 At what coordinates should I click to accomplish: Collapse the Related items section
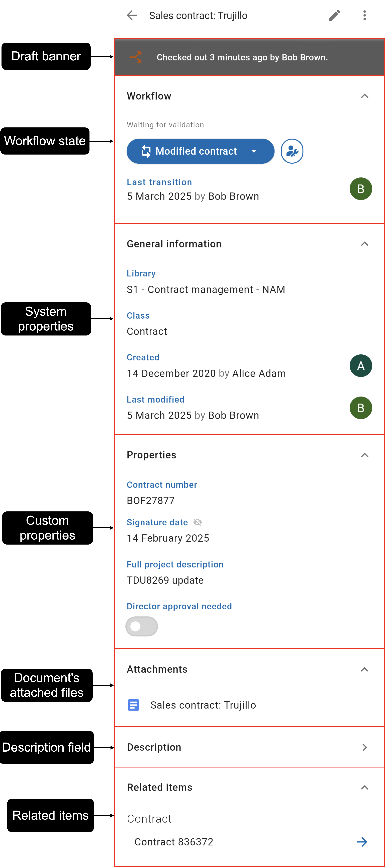coord(364,787)
